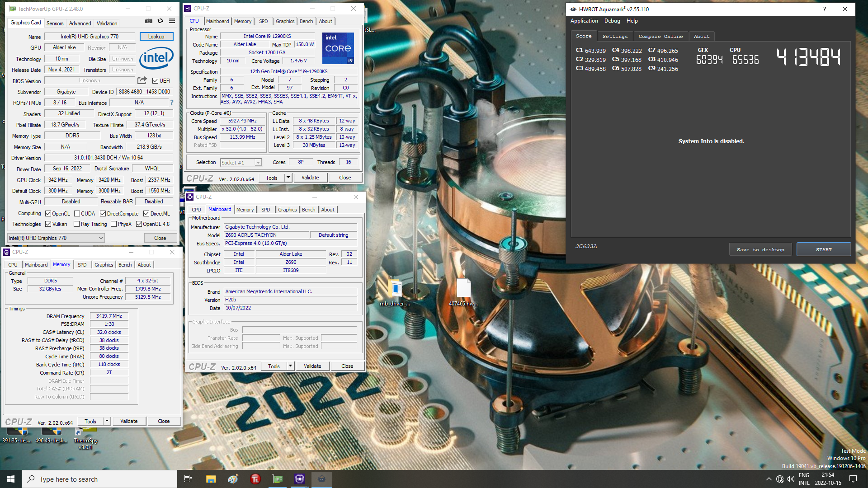Screen dimensions: 868x488
Task: Click the ENG INTL language indicator
Action: point(804,479)
